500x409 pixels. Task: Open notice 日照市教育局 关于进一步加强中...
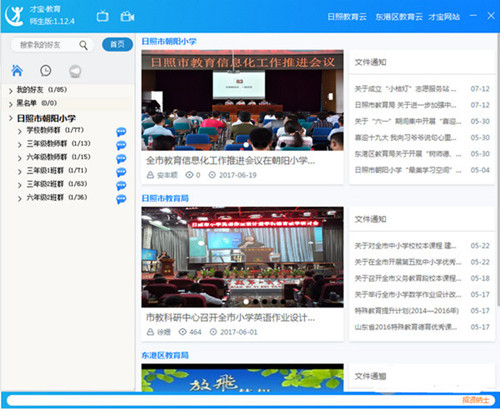(405, 105)
